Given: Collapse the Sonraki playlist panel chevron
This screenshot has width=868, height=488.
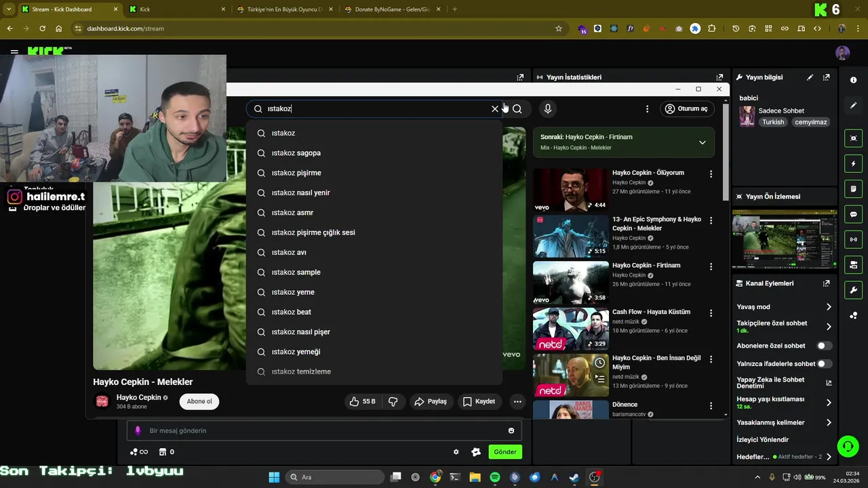Looking at the screenshot, I should pos(702,142).
